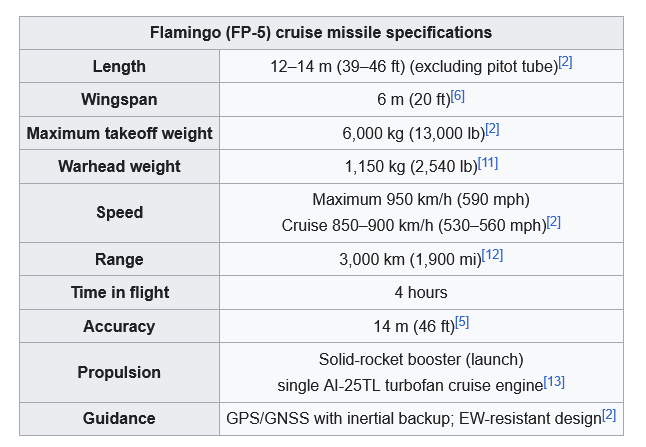Select Solid-rocket booster (launch) text
Screen dimensions: 646x447
tap(421, 360)
